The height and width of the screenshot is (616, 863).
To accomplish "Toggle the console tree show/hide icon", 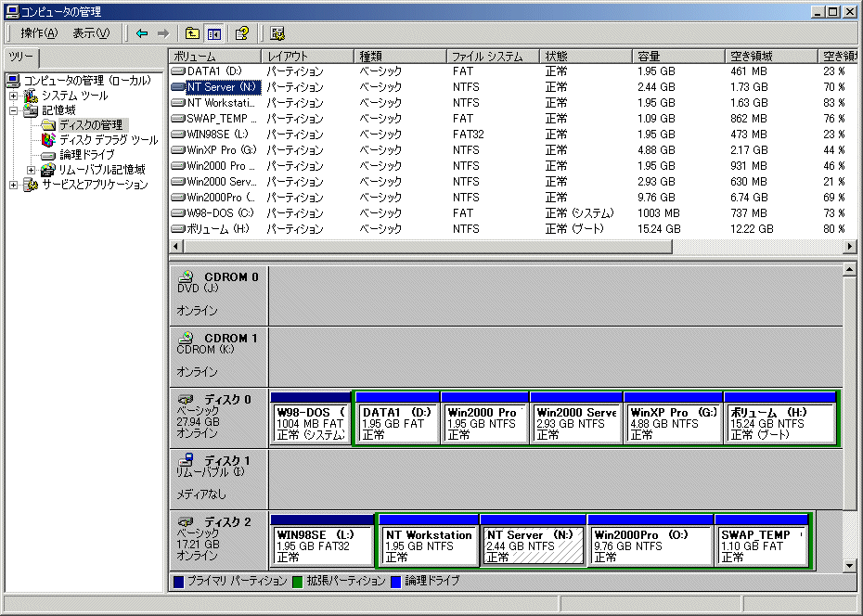I will click(214, 33).
